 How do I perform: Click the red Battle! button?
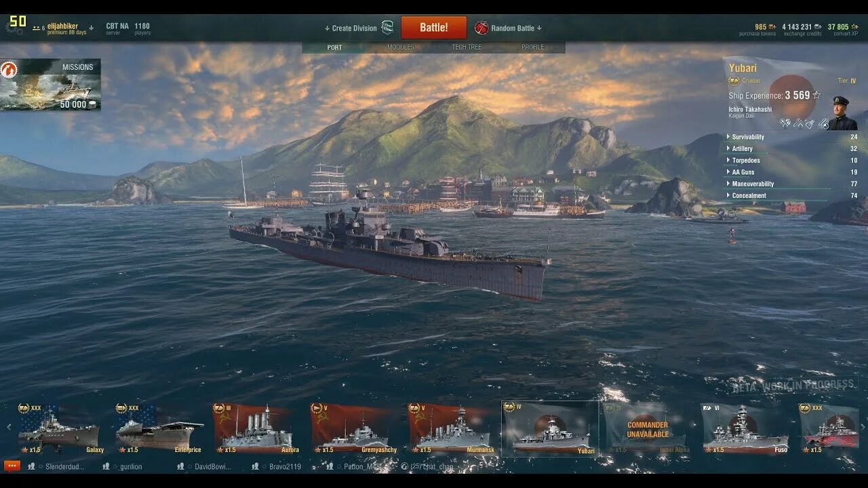click(434, 28)
